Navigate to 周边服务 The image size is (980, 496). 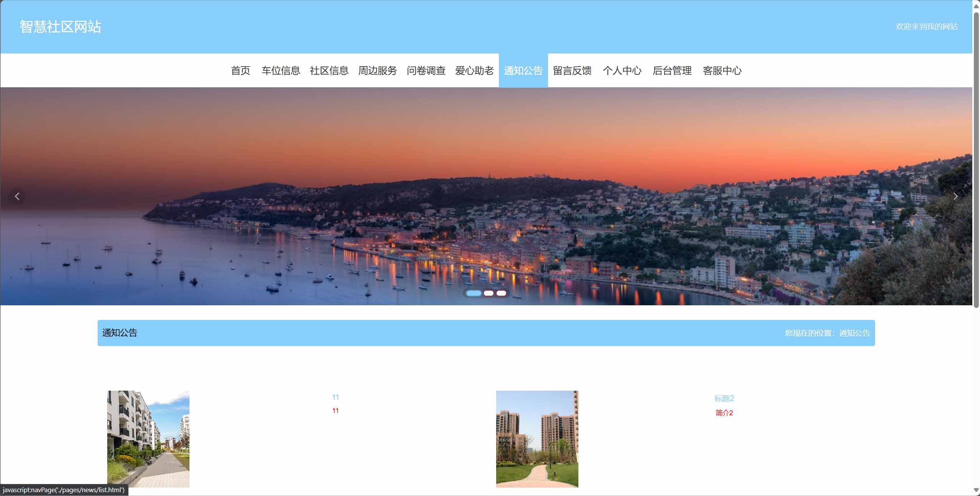(x=378, y=70)
